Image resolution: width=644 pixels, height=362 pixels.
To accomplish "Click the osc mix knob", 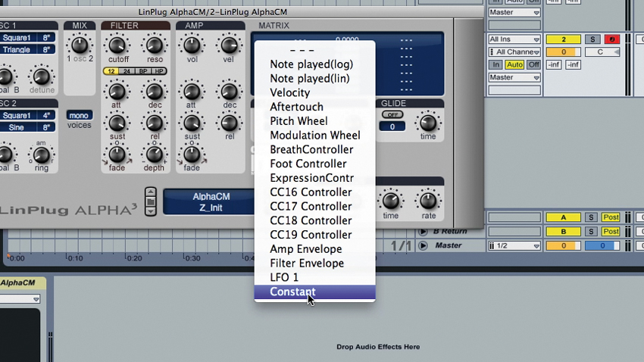I will tap(80, 45).
